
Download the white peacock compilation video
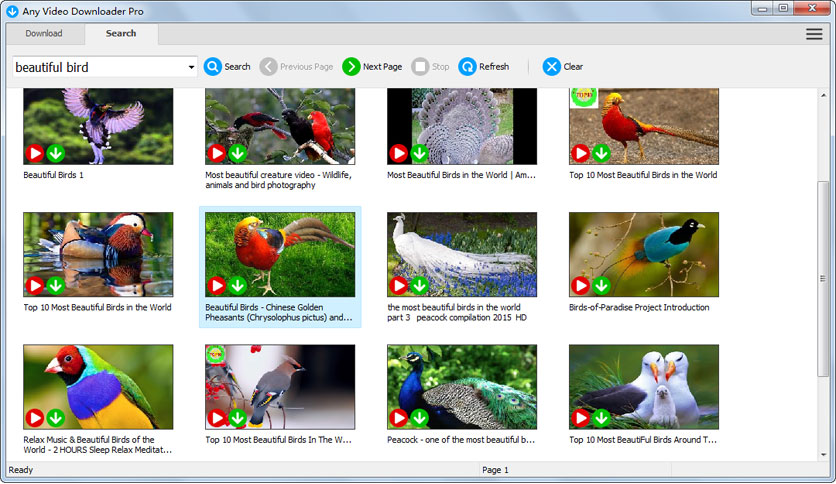(420, 286)
